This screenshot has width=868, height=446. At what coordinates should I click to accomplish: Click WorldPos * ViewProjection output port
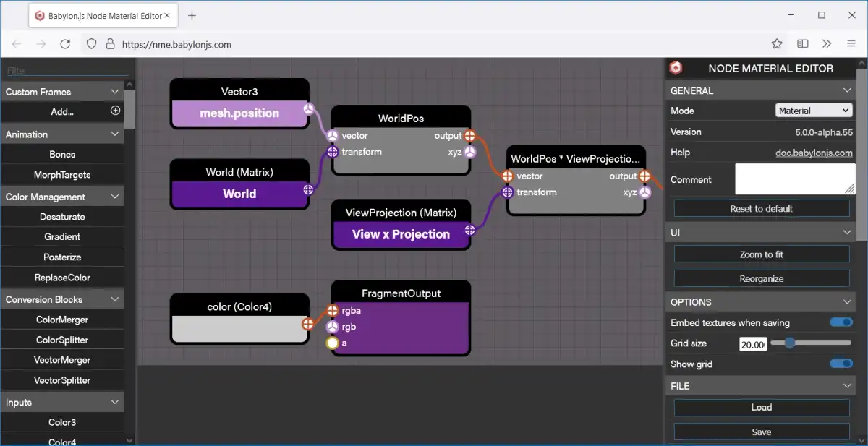click(644, 176)
